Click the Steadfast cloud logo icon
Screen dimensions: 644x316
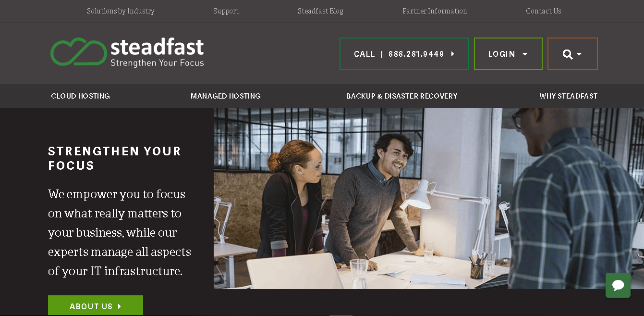click(78, 51)
